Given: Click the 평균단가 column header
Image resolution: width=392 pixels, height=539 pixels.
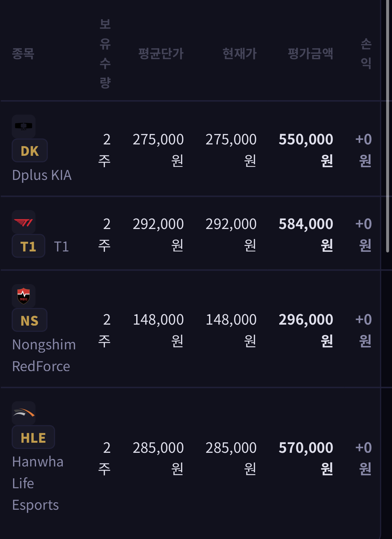Looking at the screenshot, I should pyautogui.click(x=161, y=53).
